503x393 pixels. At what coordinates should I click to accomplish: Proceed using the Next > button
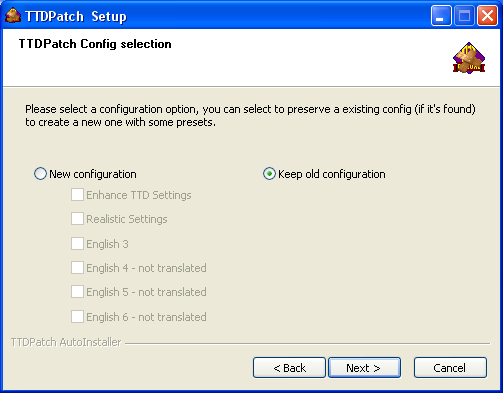click(x=364, y=368)
